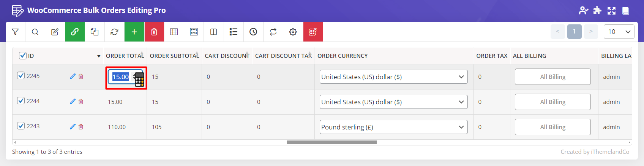The image size is (644, 166).
Task: Click the filter funnel icon in toolbar
Action: point(15,32)
